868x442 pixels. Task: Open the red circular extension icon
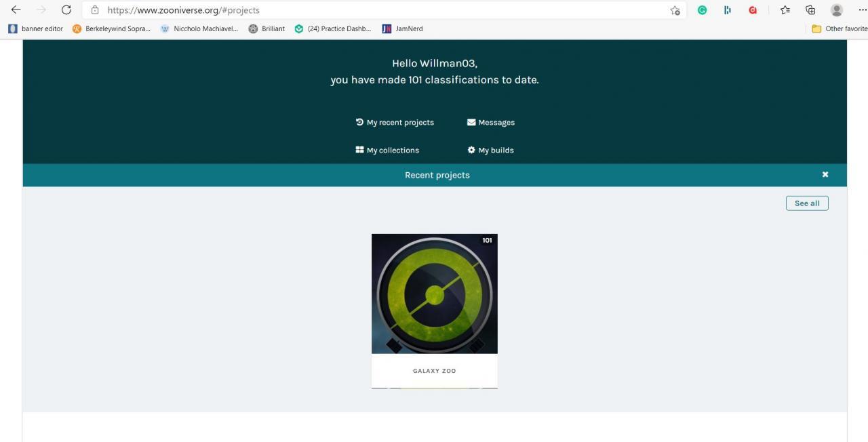pos(753,10)
